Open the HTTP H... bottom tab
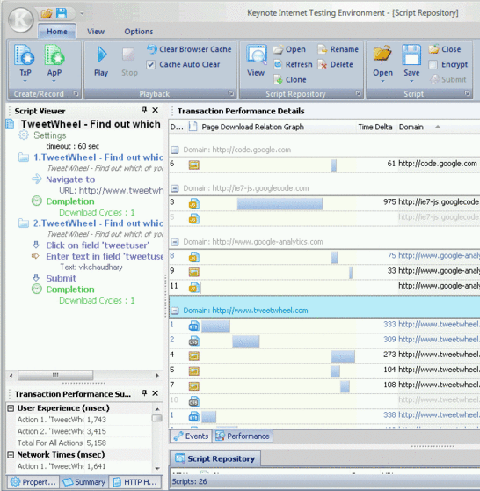 135,482
